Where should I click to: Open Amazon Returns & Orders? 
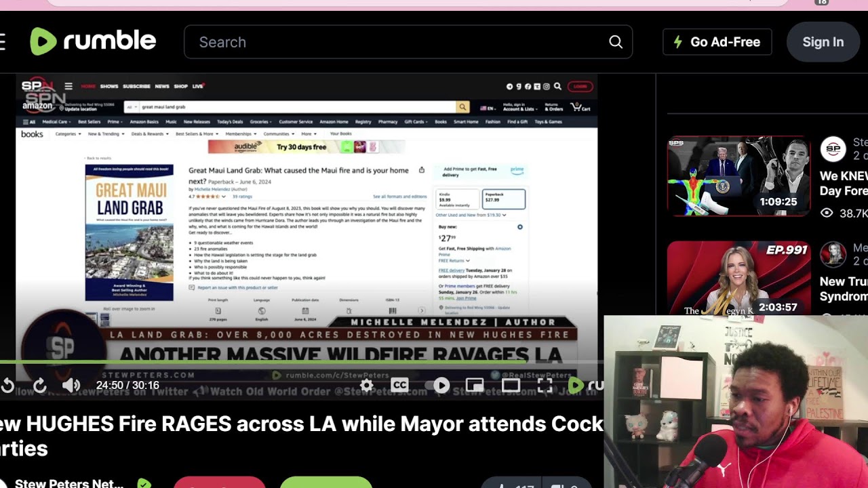tap(554, 107)
